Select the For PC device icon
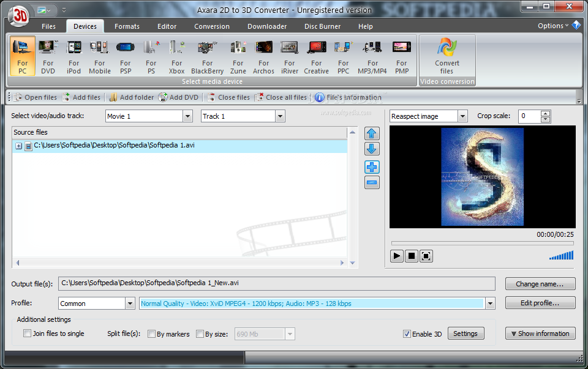The width and height of the screenshot is (588, 369). (x=23, y=56)
